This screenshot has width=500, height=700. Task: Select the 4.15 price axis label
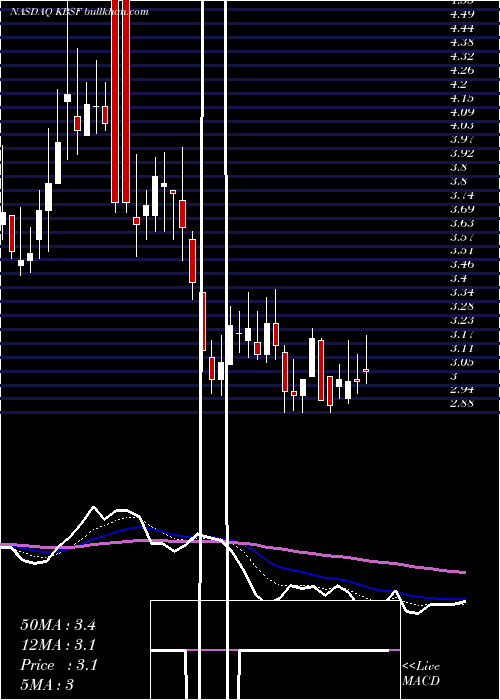tap(462, 98)
